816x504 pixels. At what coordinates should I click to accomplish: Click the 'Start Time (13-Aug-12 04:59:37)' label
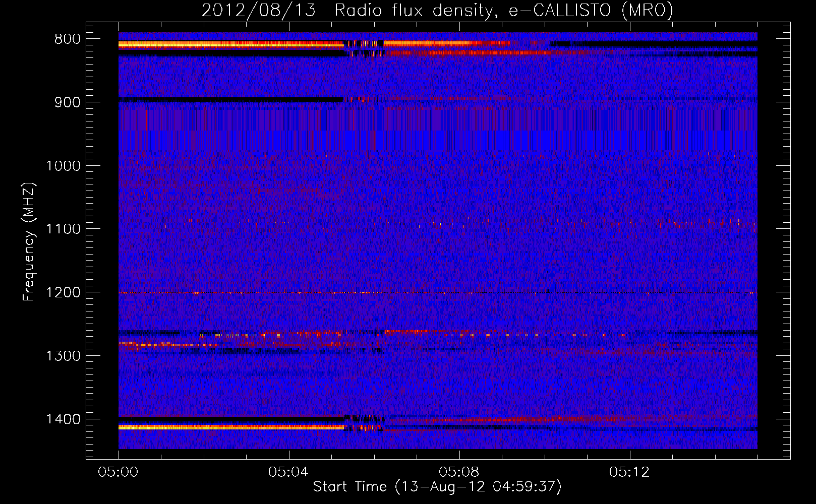[x=437, y=487]
